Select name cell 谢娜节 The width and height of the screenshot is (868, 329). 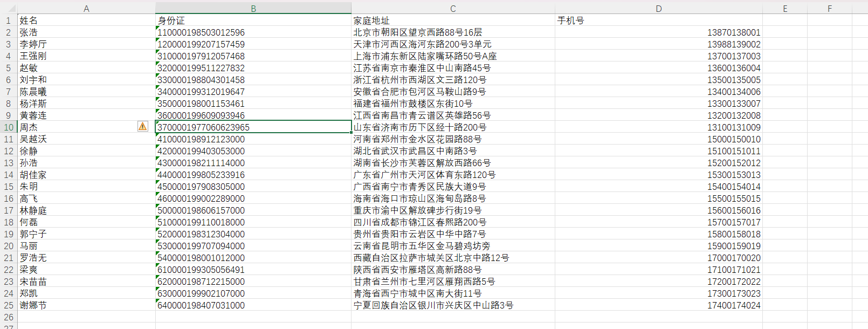pyautogui.click(x=86, y=305)
